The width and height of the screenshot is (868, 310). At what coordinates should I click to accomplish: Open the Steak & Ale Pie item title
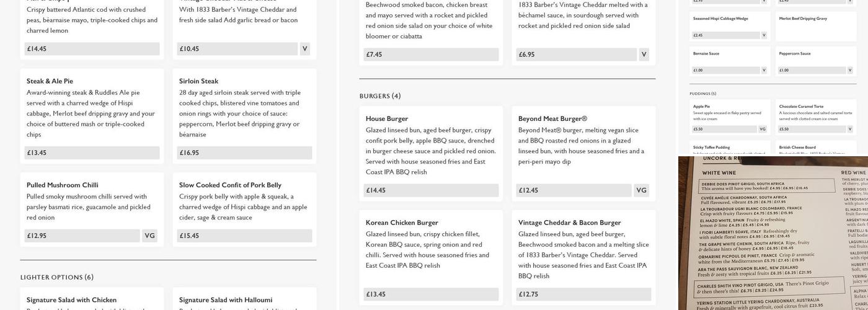tap(50, 81)
